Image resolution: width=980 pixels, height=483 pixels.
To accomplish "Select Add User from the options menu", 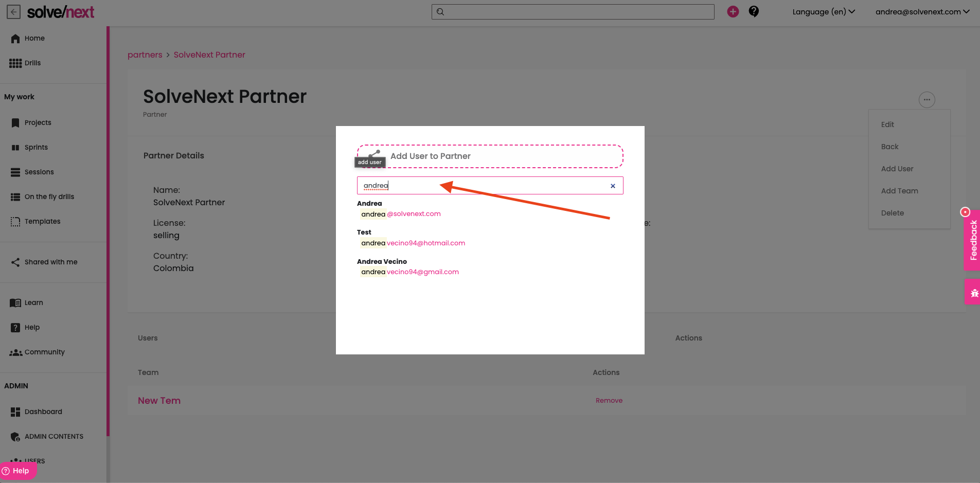I will [x=897, y=169].
